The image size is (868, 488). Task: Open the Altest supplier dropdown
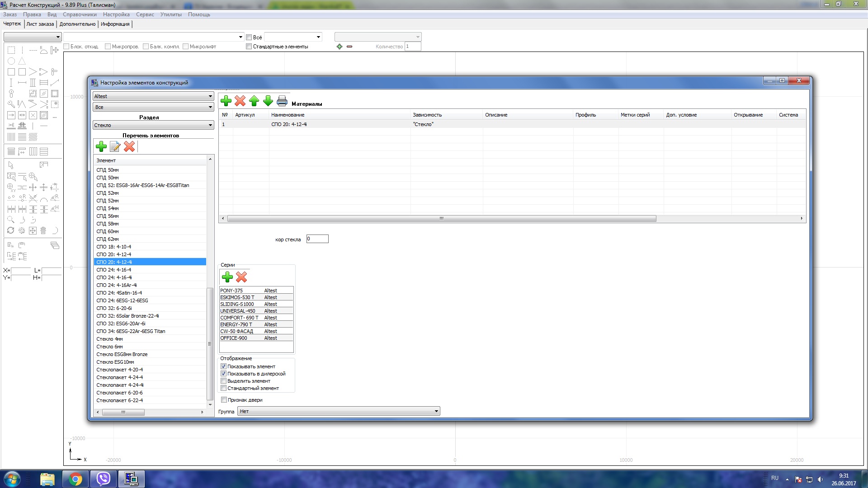pos(153,96)
